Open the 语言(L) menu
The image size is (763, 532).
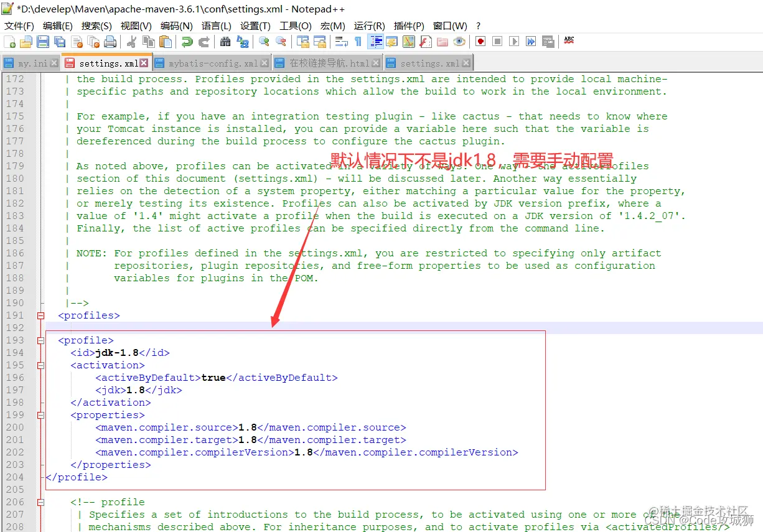[x=217, y=26]
